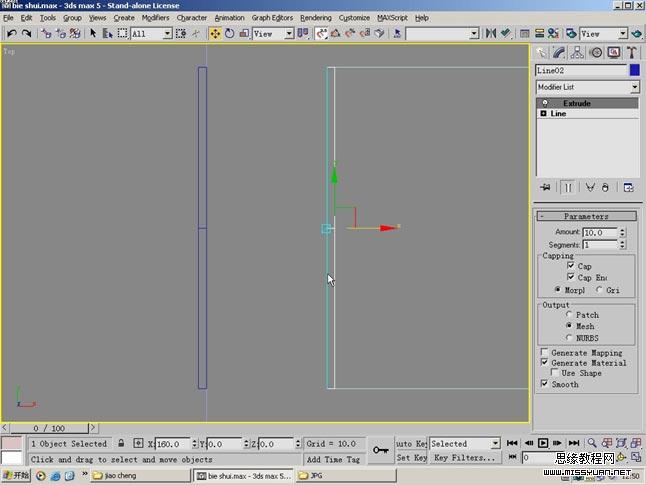Open the MAXScript menu
Screen dimensions: 646x485
point(392,18)
